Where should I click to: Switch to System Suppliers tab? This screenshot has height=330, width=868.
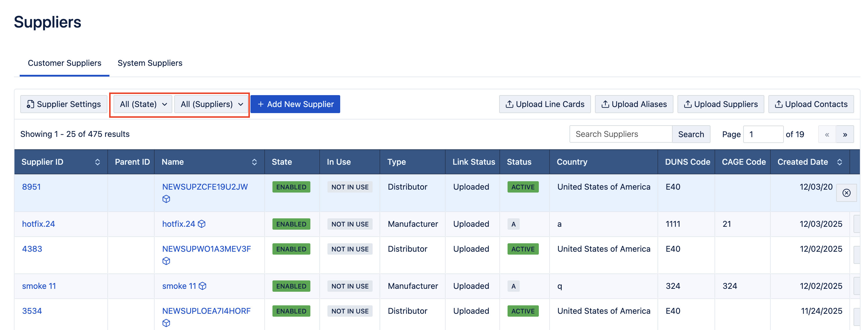150,63
